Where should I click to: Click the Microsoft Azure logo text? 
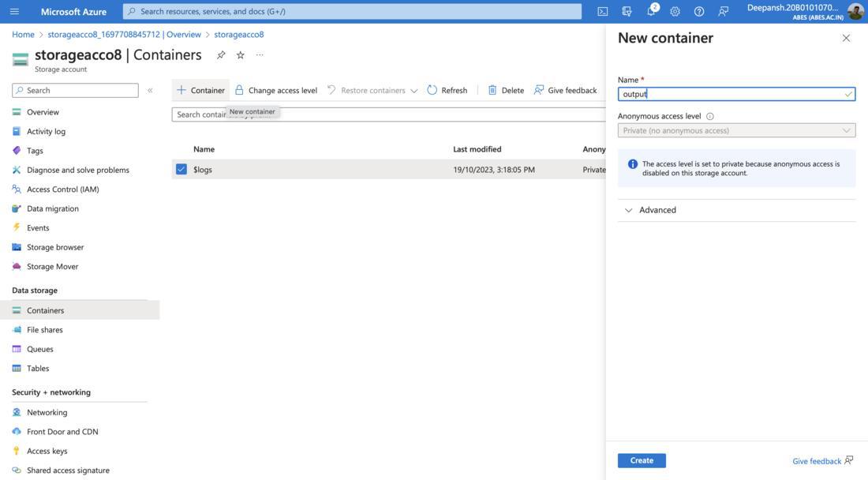[x=73, y=12]
